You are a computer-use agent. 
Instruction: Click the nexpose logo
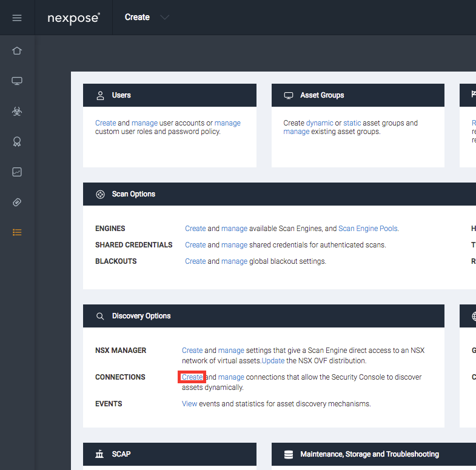(x=73, y=18)
